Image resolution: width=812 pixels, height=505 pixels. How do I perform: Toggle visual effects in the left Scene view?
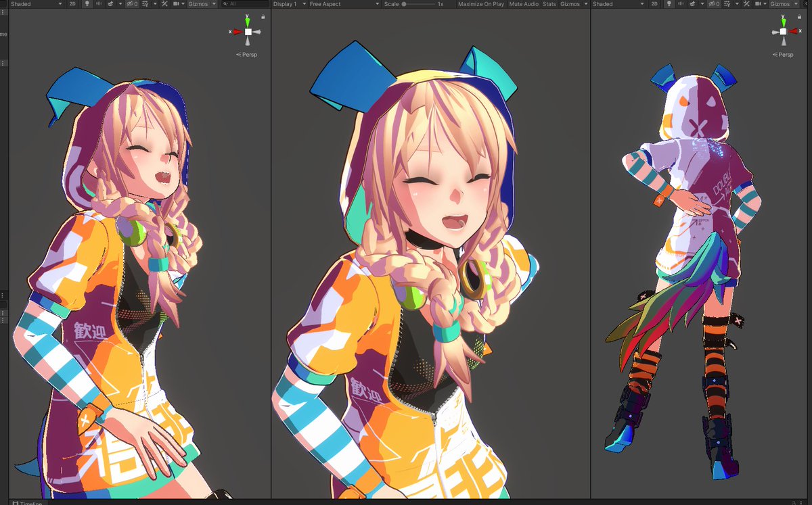tap(112, 4)
